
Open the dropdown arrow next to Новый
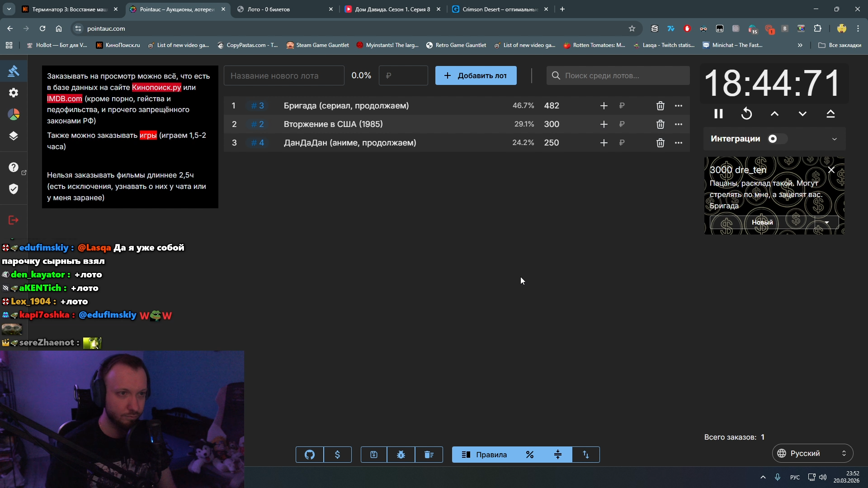(x=827, y=222)
